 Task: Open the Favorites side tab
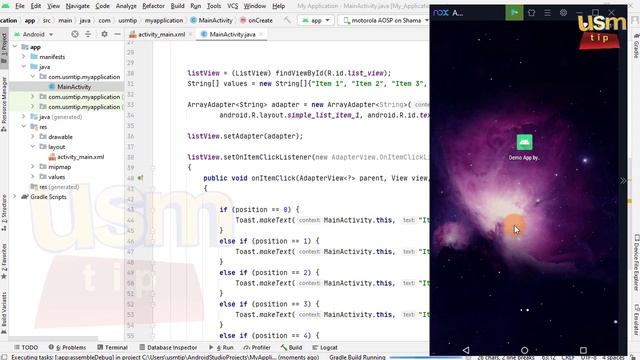click(x=4, y=261)
